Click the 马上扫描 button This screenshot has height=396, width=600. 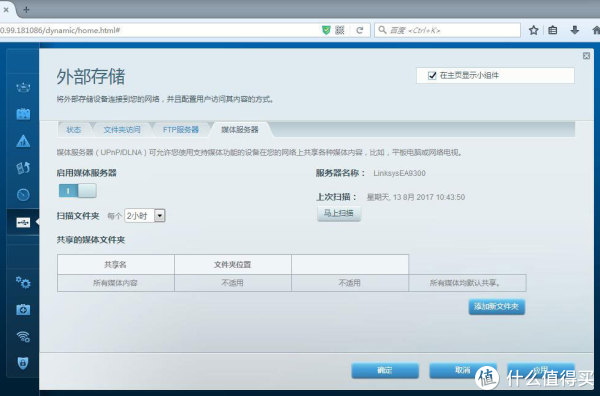coord(339,213)
